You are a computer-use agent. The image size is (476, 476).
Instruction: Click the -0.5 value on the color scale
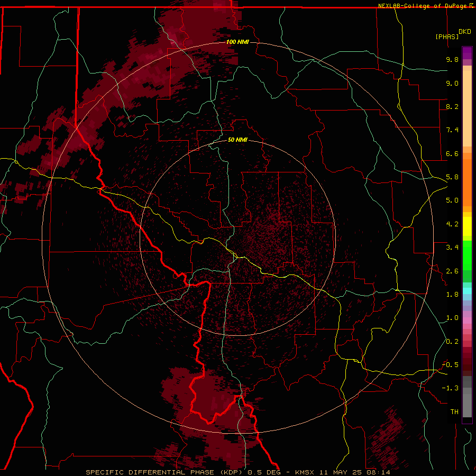coord(450,365)
